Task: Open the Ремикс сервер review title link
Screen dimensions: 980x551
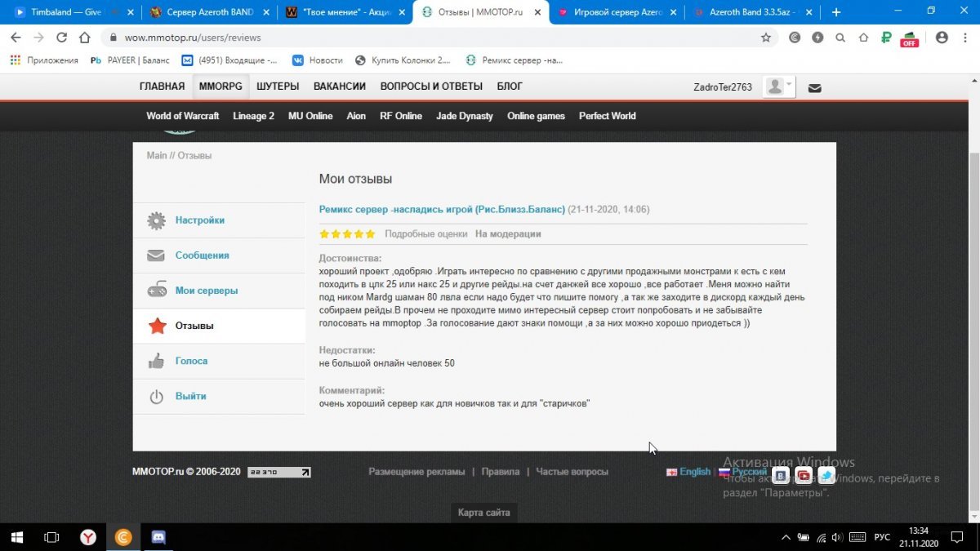Action: coord(442,210)
